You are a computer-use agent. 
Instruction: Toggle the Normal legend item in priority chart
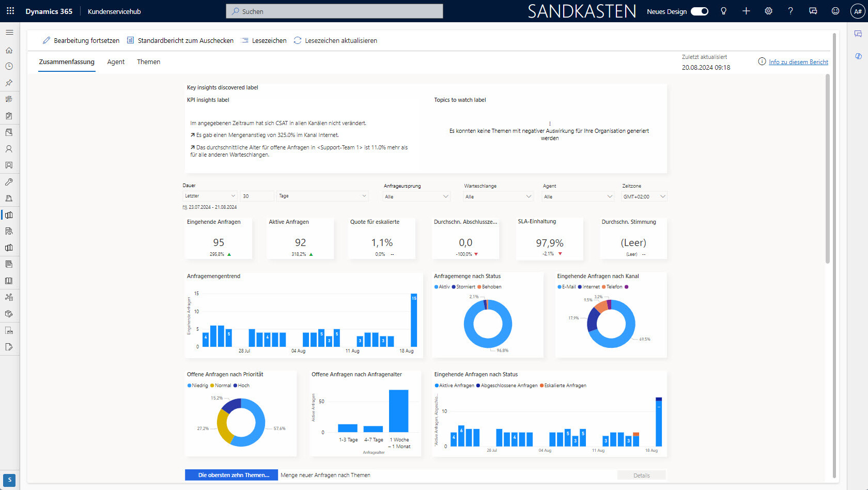coord(221,386)
